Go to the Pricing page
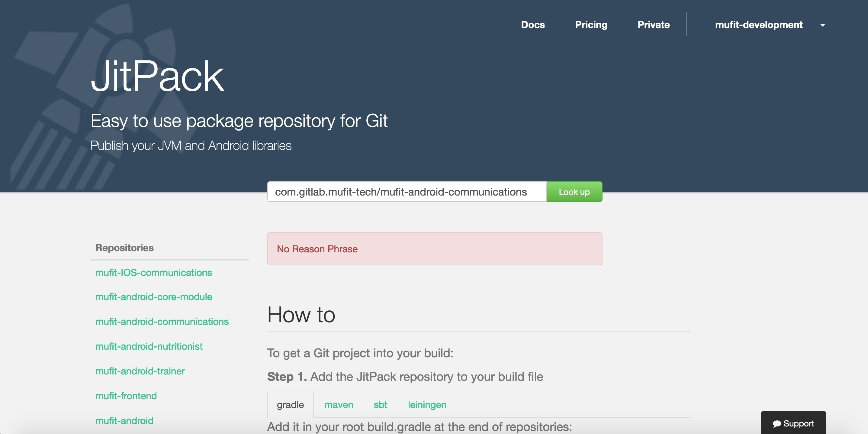868x434 pixels. coord(591,25)
